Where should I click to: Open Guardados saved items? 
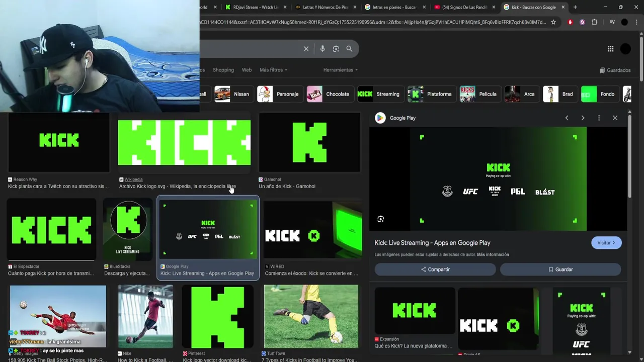615,70
